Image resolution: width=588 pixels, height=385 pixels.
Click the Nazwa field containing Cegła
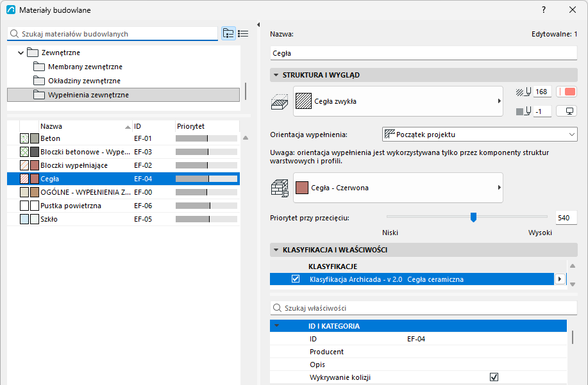pos(423,53)
